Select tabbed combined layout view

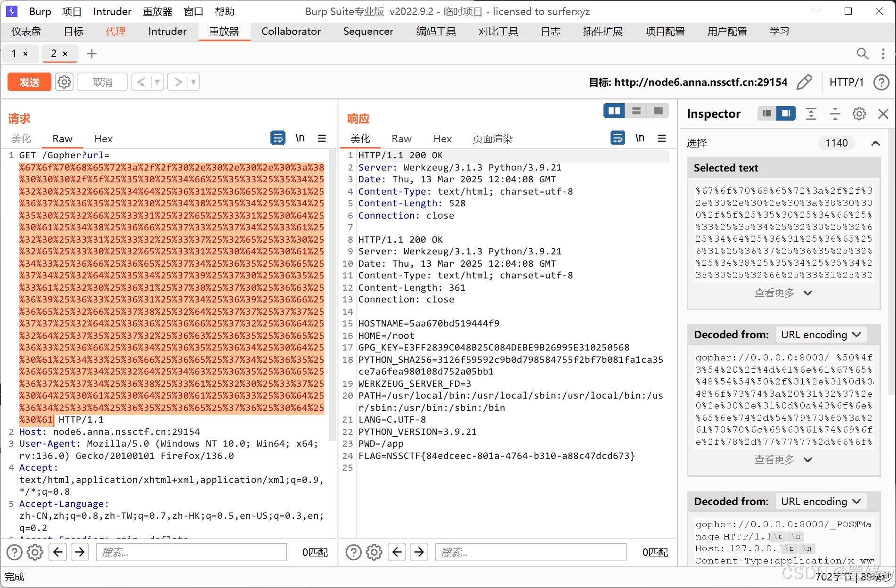click(658, 111)
